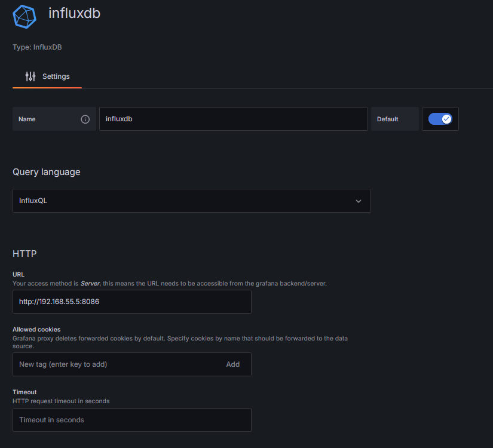This screenshot has height=448, width=493.
Task: Click the InfluxDB logo icon
Action: coord(25,16)
